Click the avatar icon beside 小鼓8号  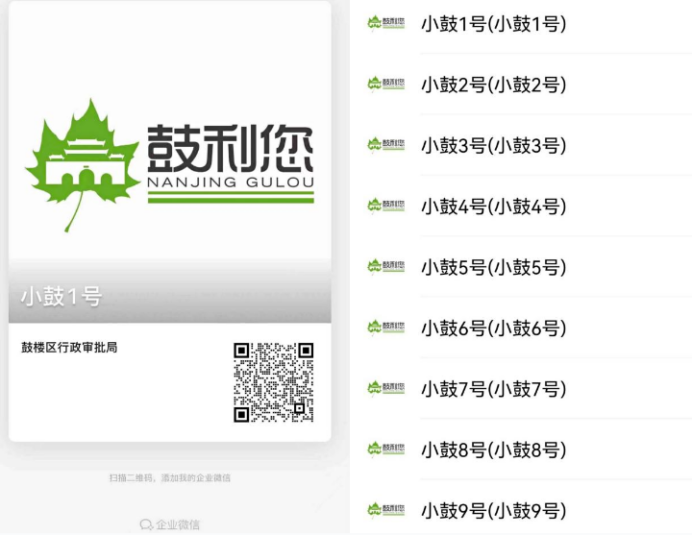pos(386,450)
